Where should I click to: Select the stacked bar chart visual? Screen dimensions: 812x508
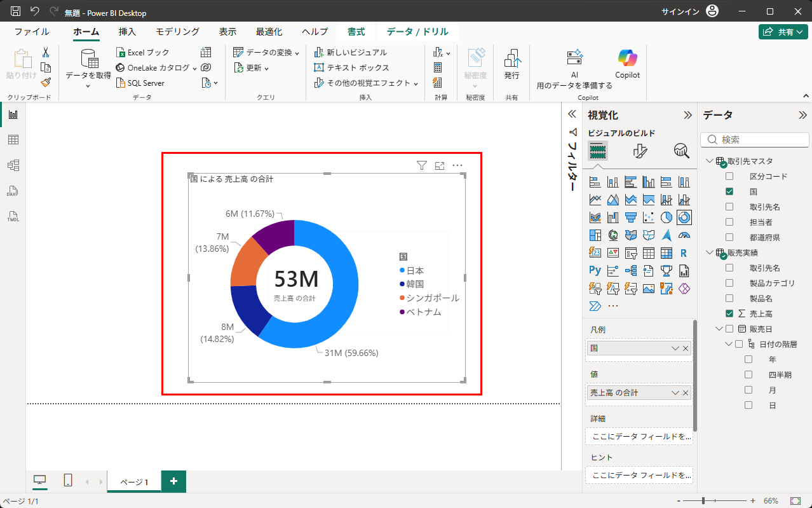click(x=595, y=182)
